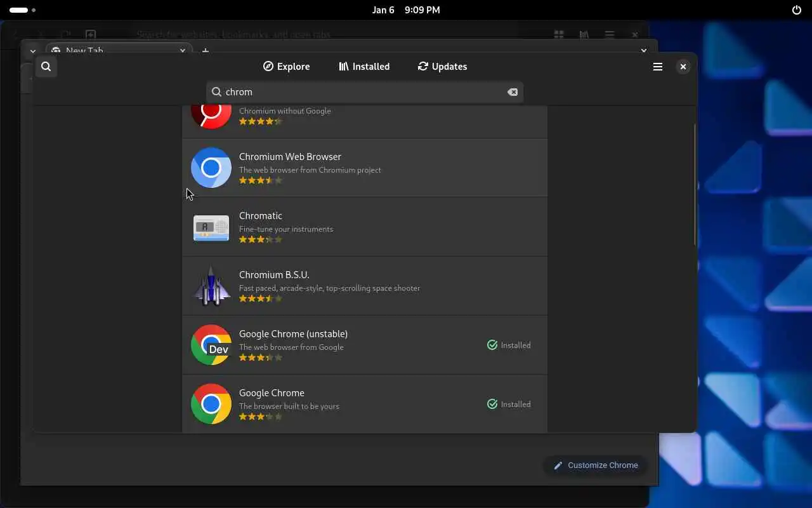Open the Explore tab
The height and width of the screenshot is (508, 812).
coord(287,67)
